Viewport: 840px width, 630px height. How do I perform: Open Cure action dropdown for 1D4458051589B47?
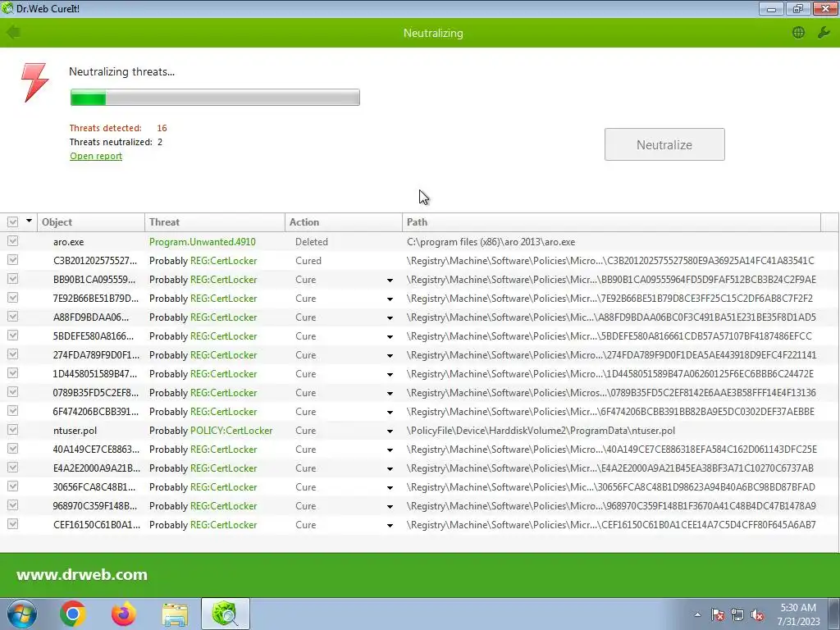(390, 374)
